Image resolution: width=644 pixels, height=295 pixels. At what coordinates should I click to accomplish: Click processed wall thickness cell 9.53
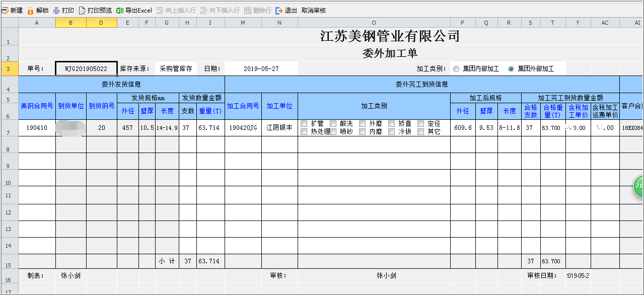pos(486,128)
